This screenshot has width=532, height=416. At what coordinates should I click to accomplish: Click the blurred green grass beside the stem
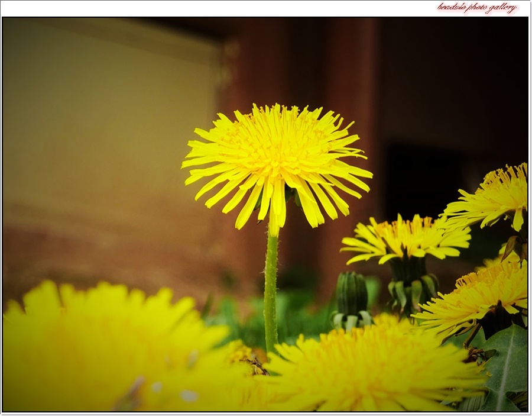301,314
